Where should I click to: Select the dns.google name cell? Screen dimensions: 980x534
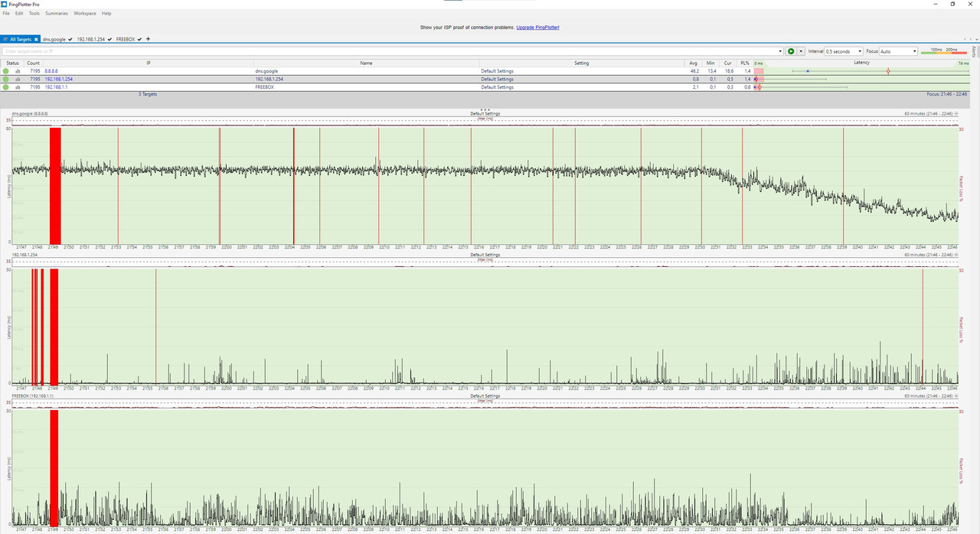coord(267,71)
